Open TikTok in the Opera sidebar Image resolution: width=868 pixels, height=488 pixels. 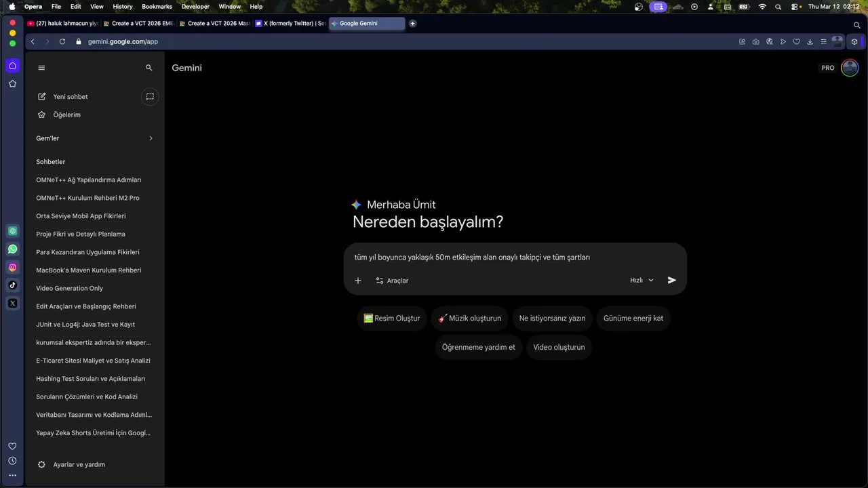(12, 285)
